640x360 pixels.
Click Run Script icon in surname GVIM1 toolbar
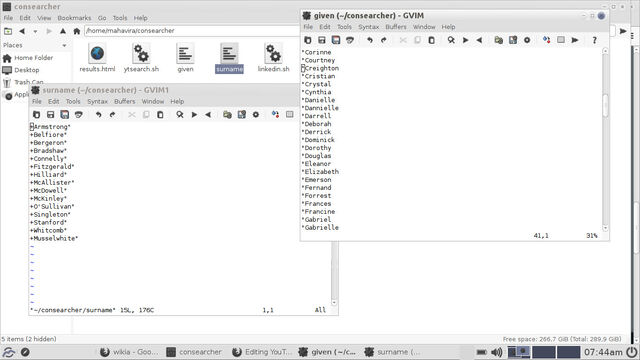click(256, 115)
